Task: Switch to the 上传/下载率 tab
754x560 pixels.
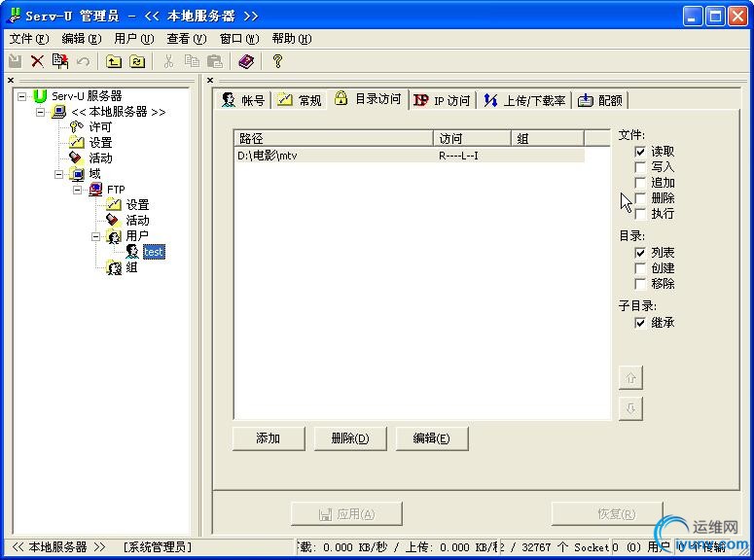Action: pos(524,100)
